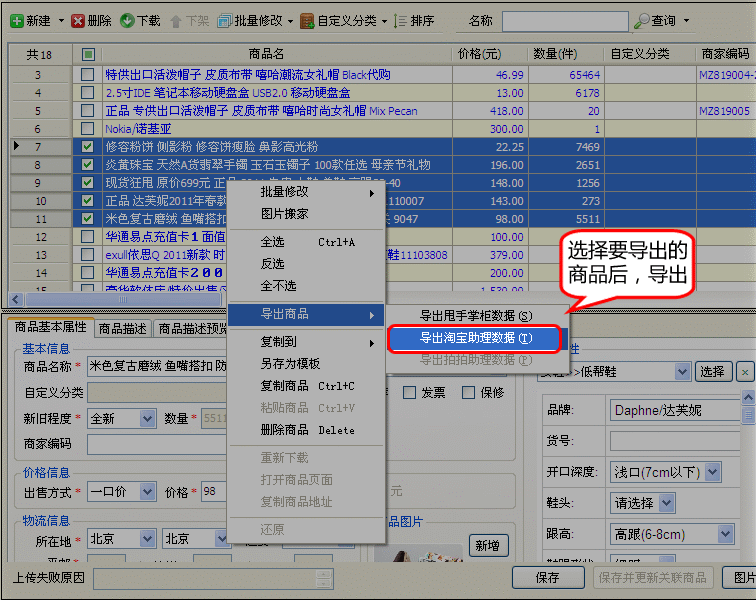
Task: Uncheck the box for row 8 炎黄珠宝
Action: (88, 165)
